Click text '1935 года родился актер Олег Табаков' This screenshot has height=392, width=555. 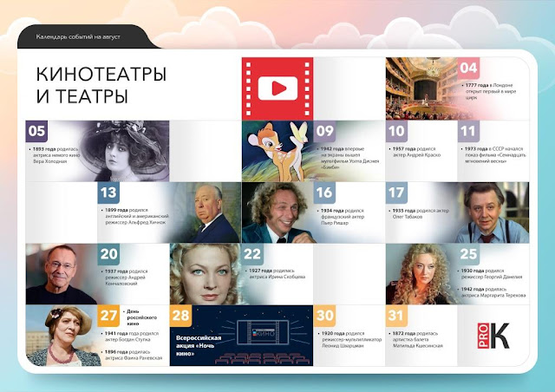coord(420,213)
